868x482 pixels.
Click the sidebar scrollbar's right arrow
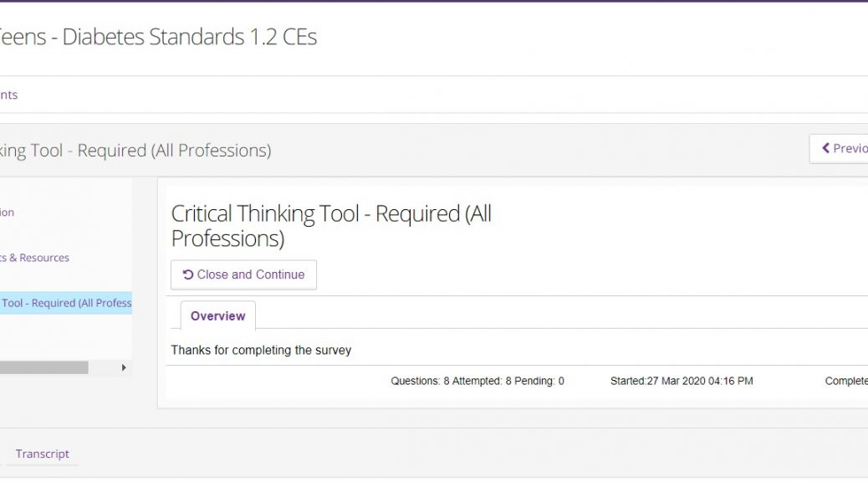(x=124, y=367)
